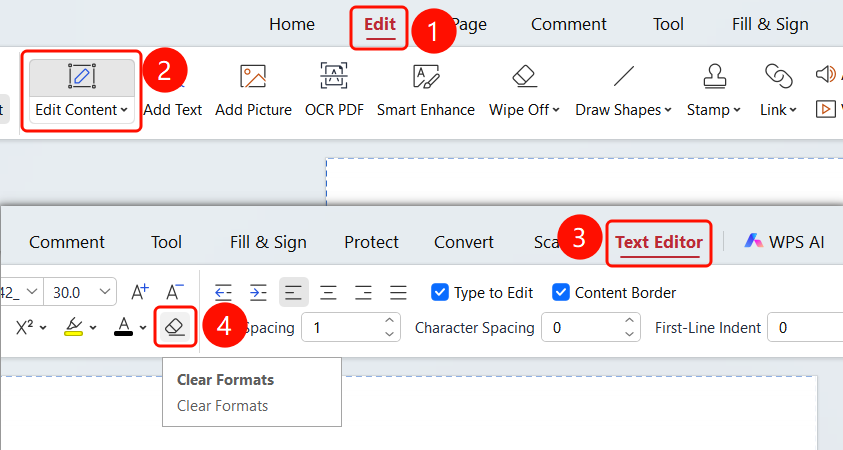
Task: Open the top Tool tab
Action: pyautogui.click(x=668, y=25)
